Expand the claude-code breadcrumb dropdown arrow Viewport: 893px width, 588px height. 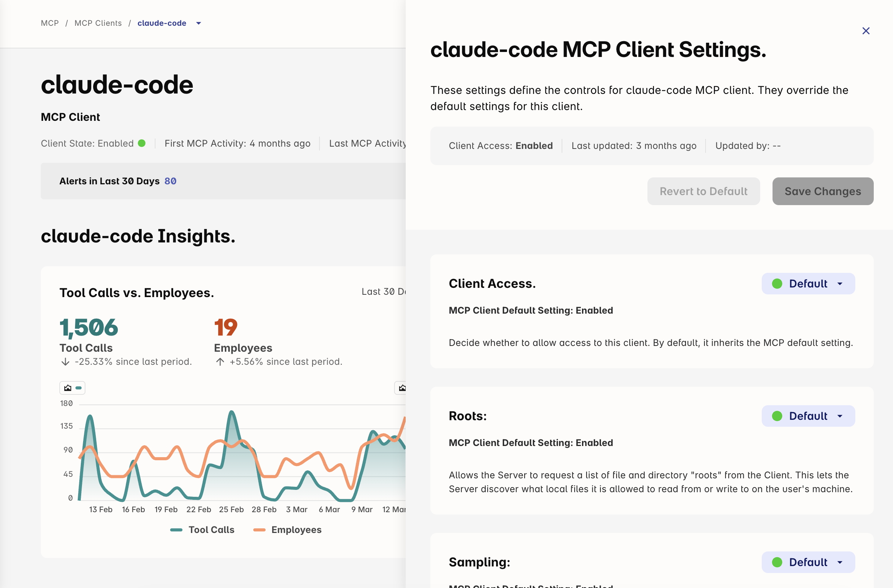tap(199, 23)
